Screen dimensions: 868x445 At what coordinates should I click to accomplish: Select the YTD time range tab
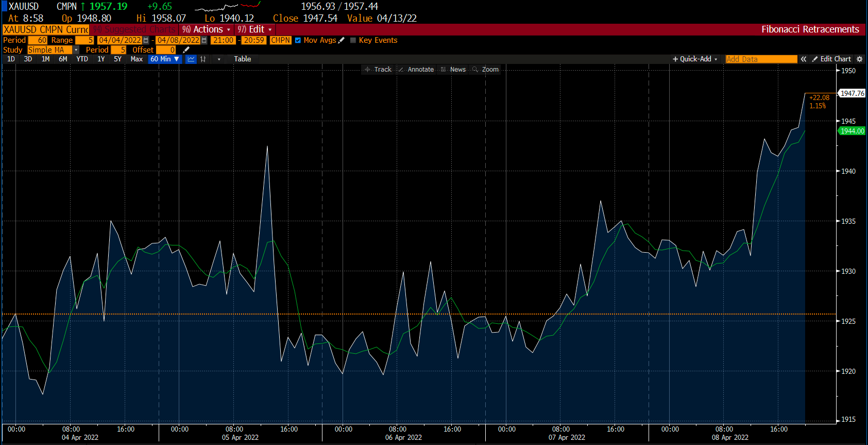point(82,59)
